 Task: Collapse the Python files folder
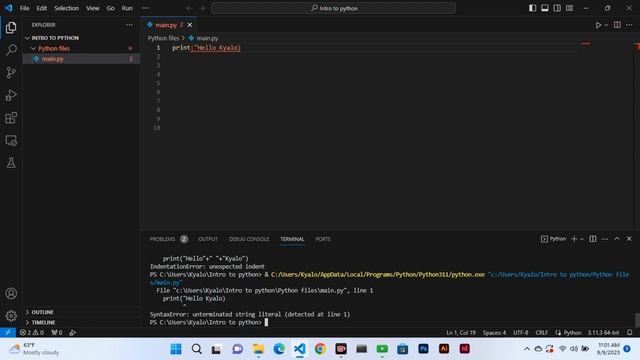pos(54,49)
